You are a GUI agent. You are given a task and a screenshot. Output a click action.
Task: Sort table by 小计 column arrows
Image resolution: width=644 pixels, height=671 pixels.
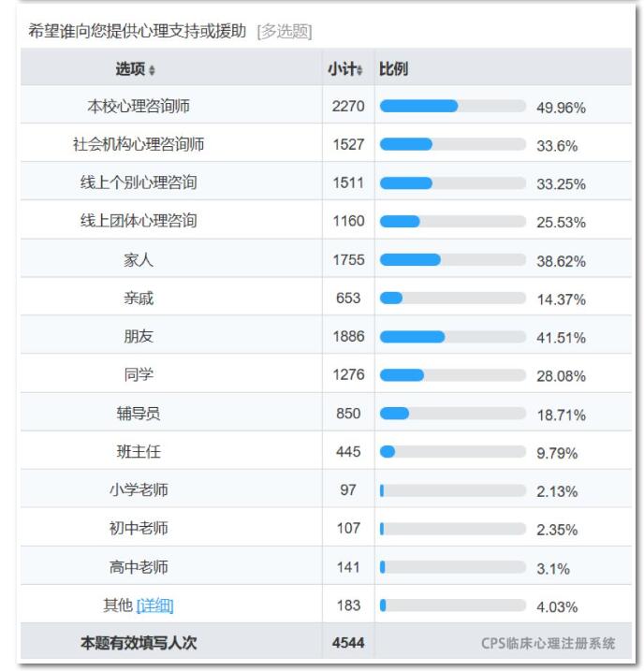pos(359,70)
